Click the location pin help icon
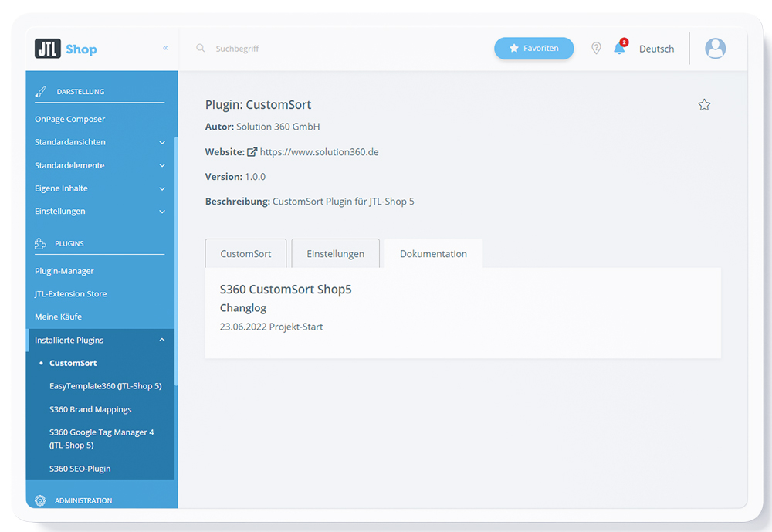772x532 pixels. (x=596, y=48)
